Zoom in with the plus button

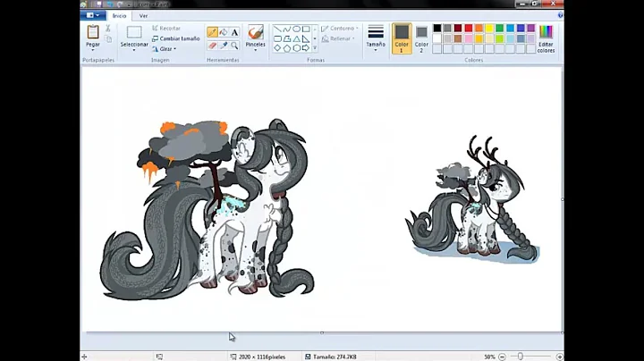tap(559, 357)
